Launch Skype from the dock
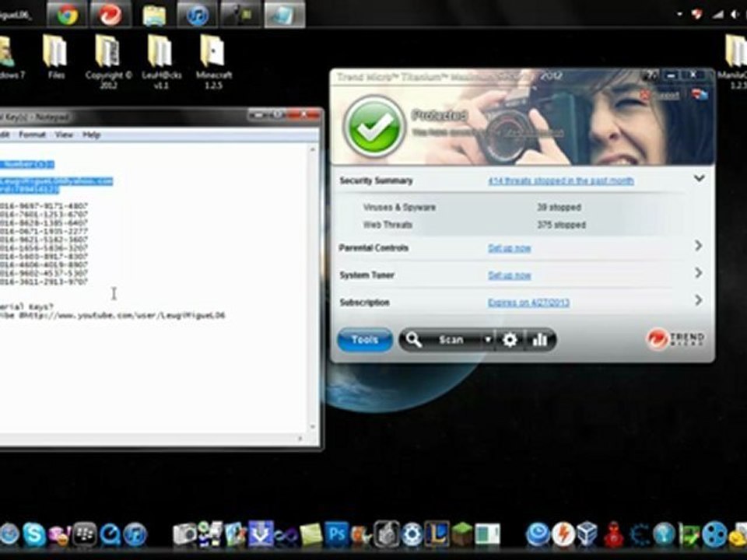 click(34, 534)
